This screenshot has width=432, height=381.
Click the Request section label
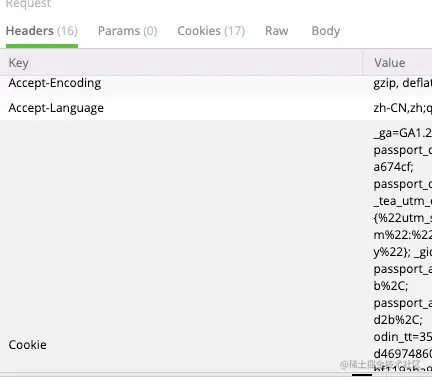28,4
